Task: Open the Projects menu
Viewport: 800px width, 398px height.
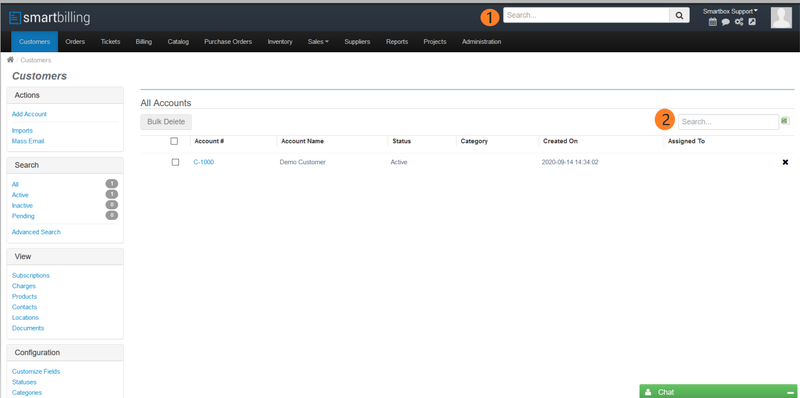Action: pos(435,42)
